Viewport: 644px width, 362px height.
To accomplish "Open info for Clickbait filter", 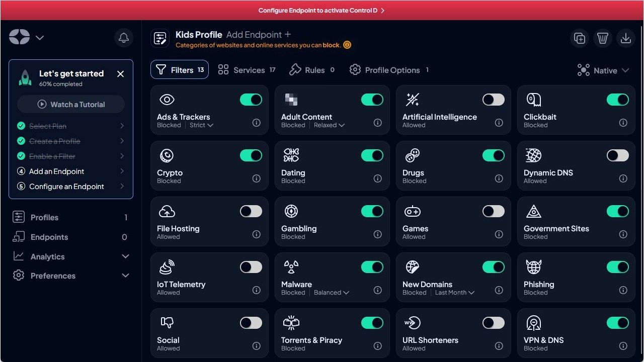I will 623,123.
